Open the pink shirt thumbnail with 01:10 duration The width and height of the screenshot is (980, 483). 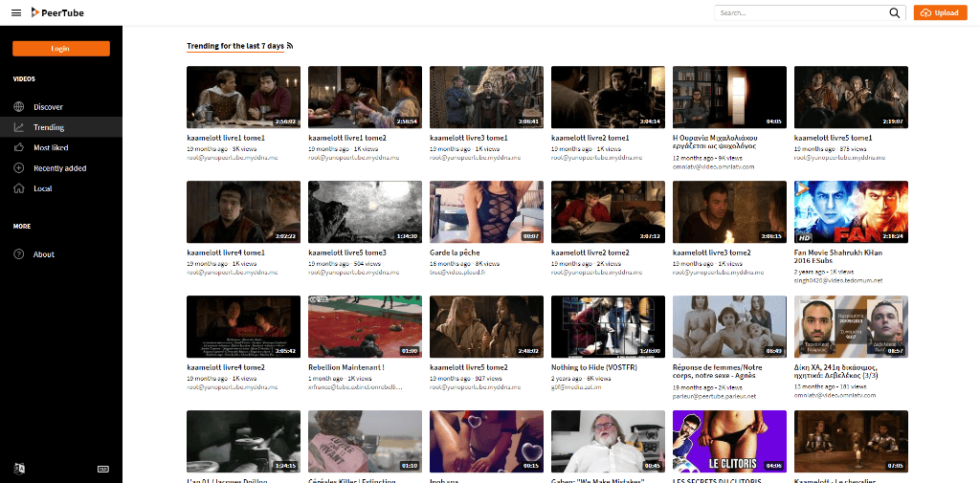(365, 442)
